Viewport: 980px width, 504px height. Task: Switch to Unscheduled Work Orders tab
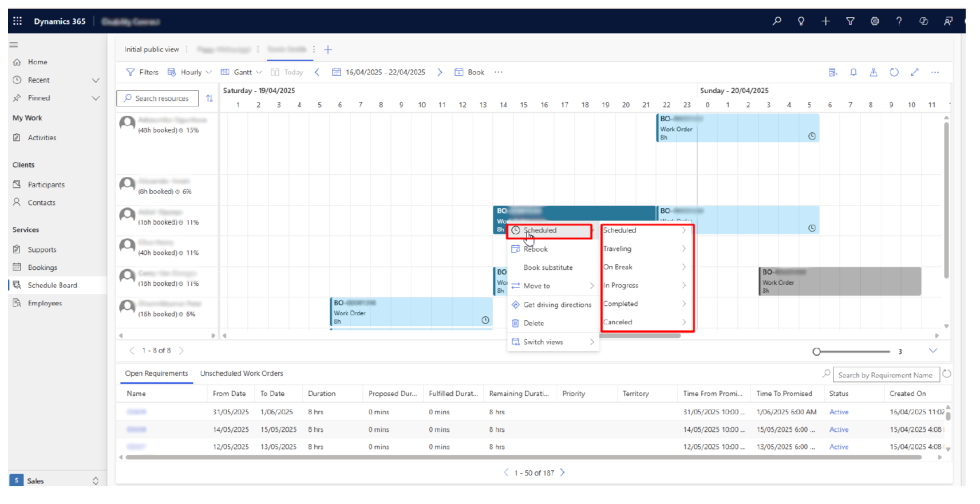[242, 373]
